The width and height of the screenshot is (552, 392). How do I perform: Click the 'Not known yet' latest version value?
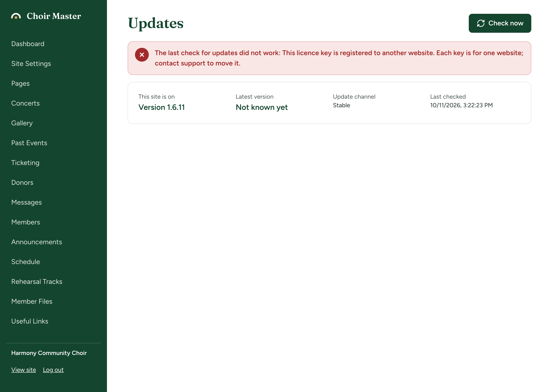262,107
